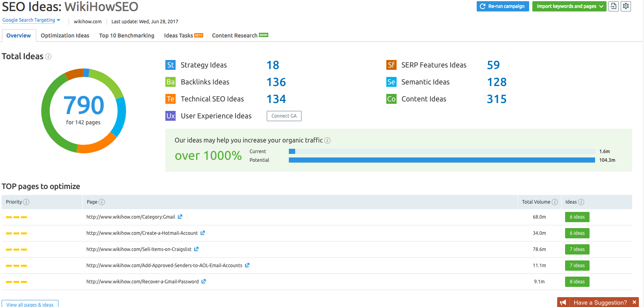Click View all pages & ideas button
This screenshot has width=644, height=307.
click(30, 304)
